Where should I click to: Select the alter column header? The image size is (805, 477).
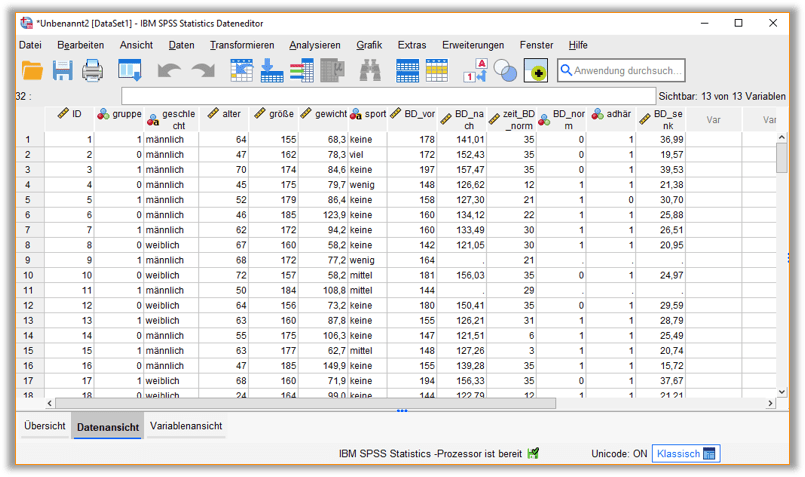223,120
